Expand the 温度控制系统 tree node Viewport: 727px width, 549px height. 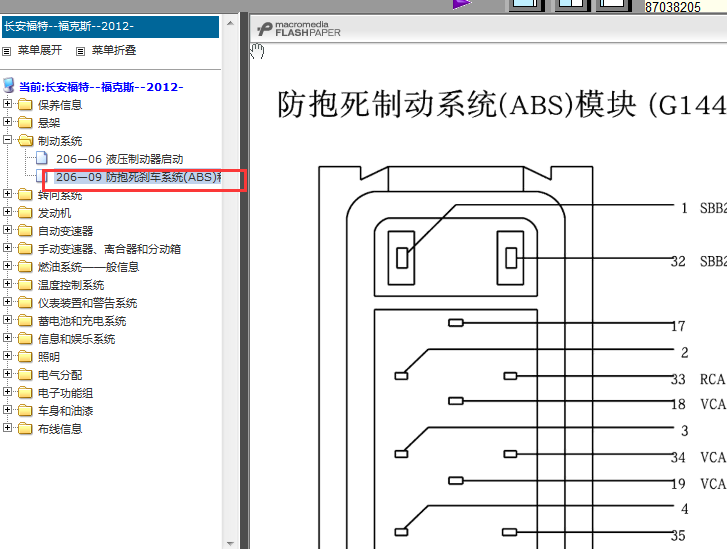7,283
